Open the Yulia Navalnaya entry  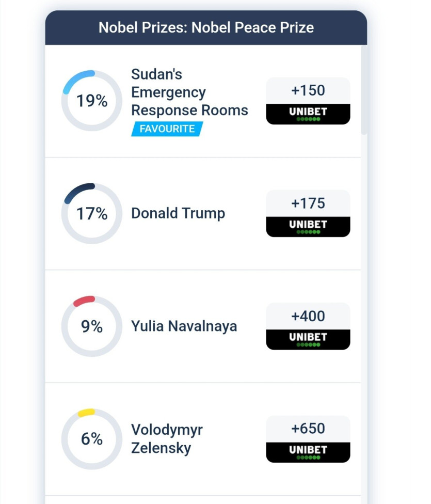(x=184, y=326)
